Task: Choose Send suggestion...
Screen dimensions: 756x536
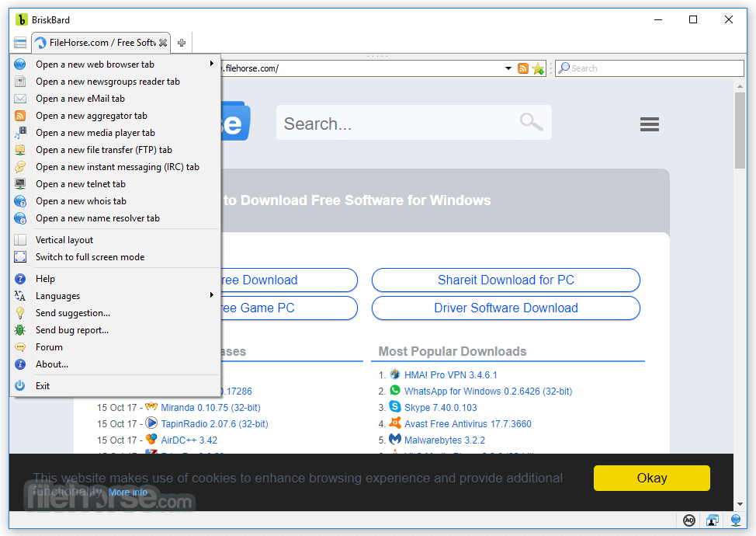Action: (x=115, y=313)
